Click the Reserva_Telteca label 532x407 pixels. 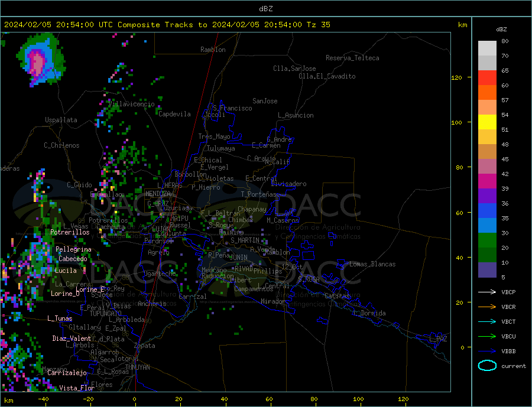352,58
